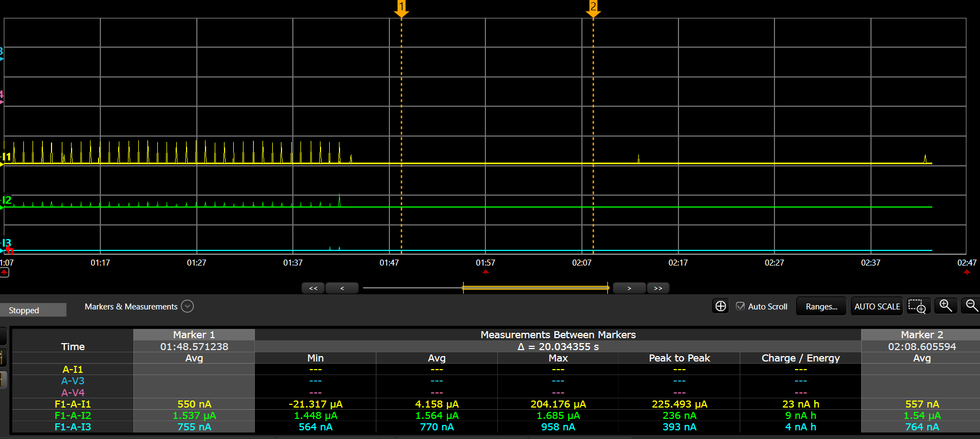Click the F1-A-I1 min value -21.317 µA
Viewport: 980px width, 439px height.
315,404
